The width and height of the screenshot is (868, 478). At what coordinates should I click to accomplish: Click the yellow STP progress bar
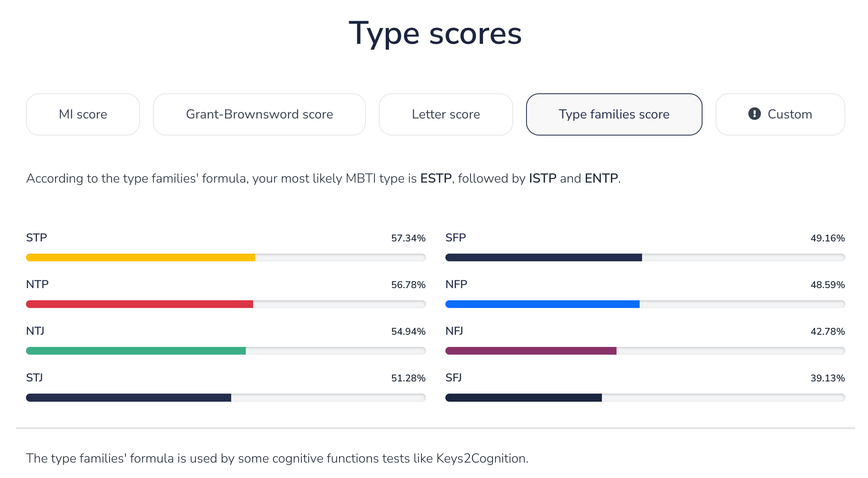(140, 257)
